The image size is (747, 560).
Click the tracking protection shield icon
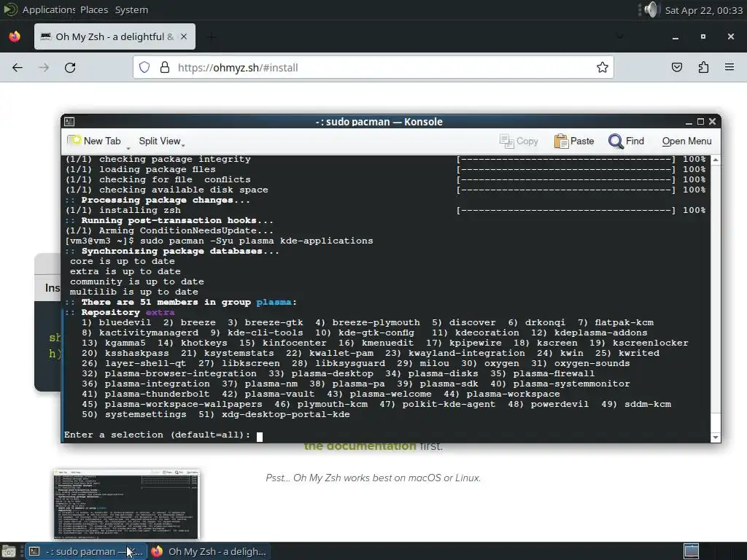(x=144, y=68)
